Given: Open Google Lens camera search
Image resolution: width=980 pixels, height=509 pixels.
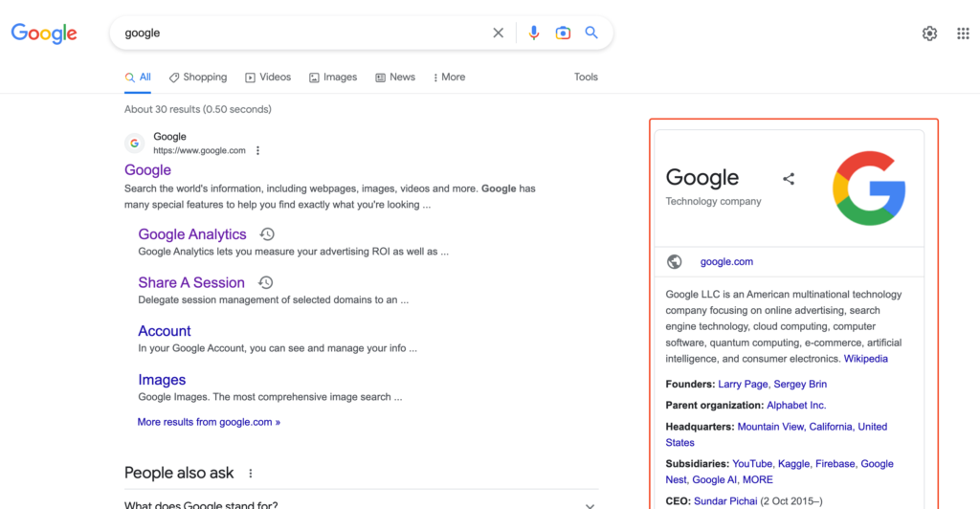Looking at the screenshot, I should pos(564,33).
